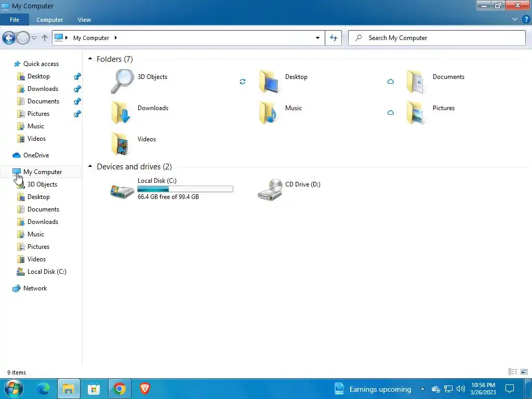Open the View ribbon tab
The height and width of the screenshot is (399, 532).
tap(84, 20)
